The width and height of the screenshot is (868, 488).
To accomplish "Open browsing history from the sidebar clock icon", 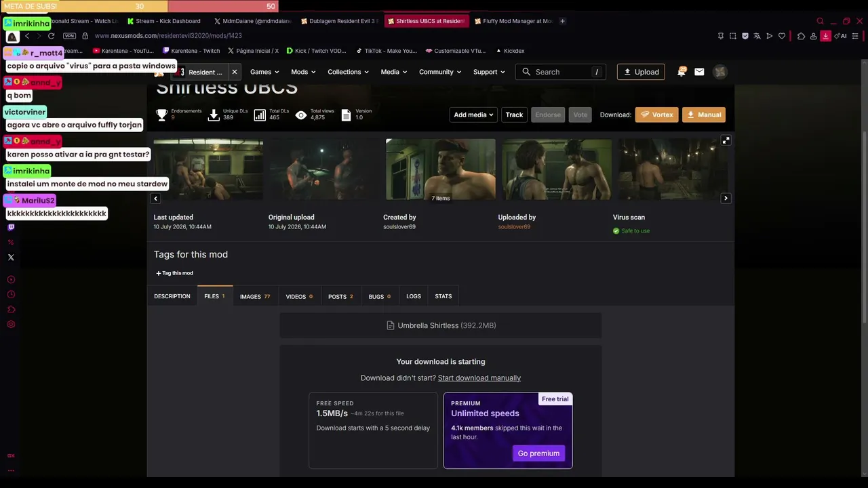I will [x=11, y=295].
